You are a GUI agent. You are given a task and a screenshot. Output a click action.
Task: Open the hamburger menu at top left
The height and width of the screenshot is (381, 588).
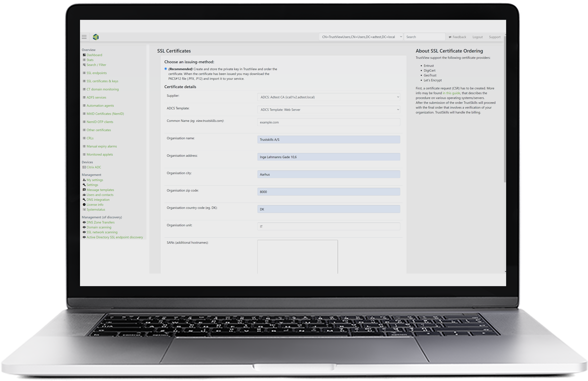click(84, 37)
